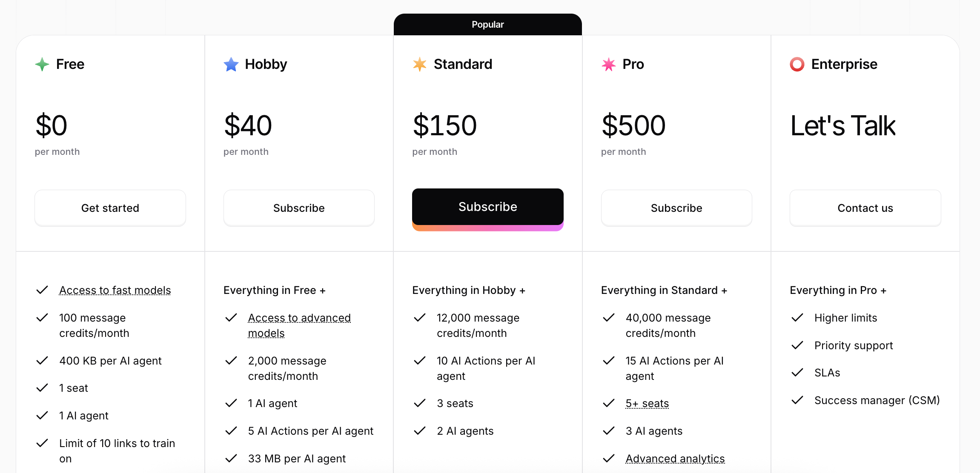Subscribe to the popular Standard plan

pyautogui.click(x=488, y=207)
